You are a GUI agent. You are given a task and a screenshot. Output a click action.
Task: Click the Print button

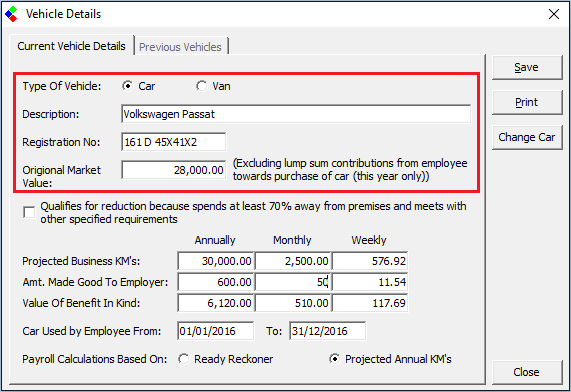pyautogui.click(x=527, y=102)
